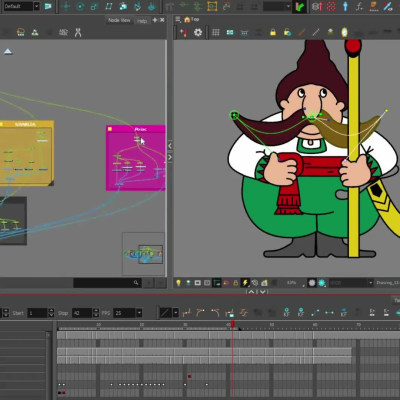Select the Rotate tool in top toolbar
This screenshot has width=400, height=400.
point(80,6)
